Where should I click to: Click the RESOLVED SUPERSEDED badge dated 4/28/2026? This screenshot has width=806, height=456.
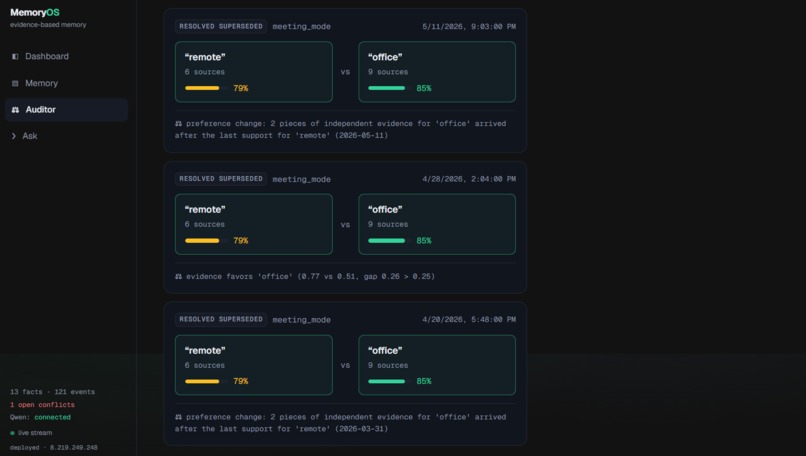[x=221, y=179]
